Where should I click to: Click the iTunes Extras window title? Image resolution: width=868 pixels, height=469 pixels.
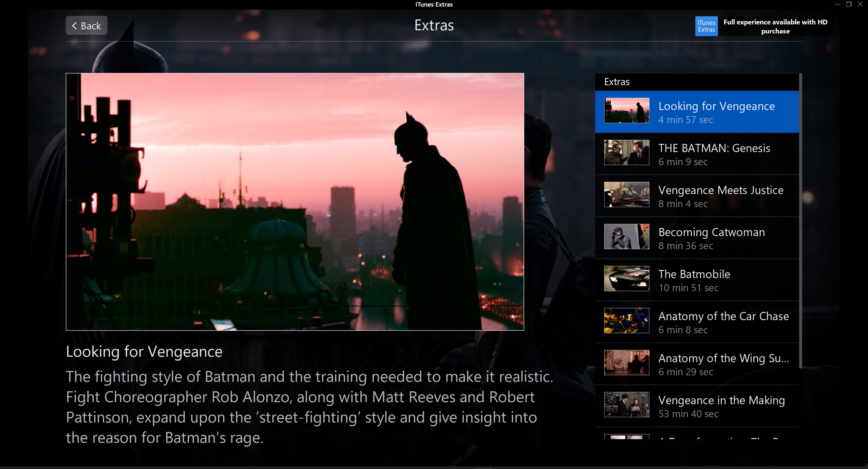[434, 4]
